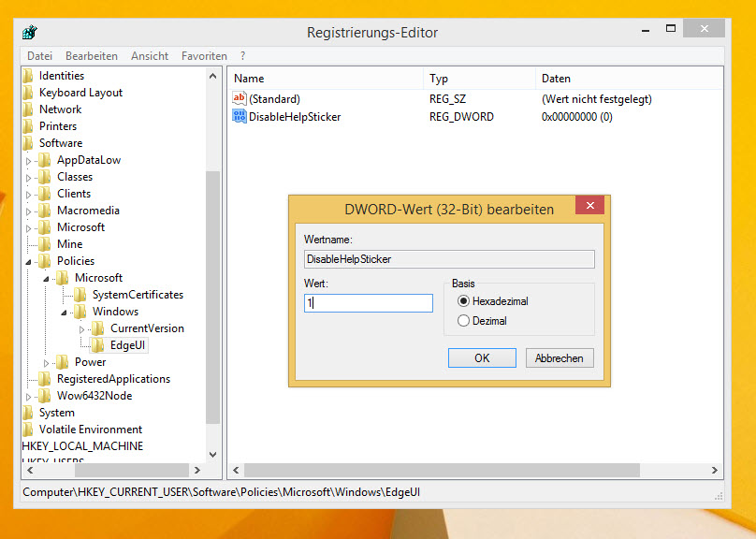
Task: Expand the Power tree node
Action: click(46, 363)
